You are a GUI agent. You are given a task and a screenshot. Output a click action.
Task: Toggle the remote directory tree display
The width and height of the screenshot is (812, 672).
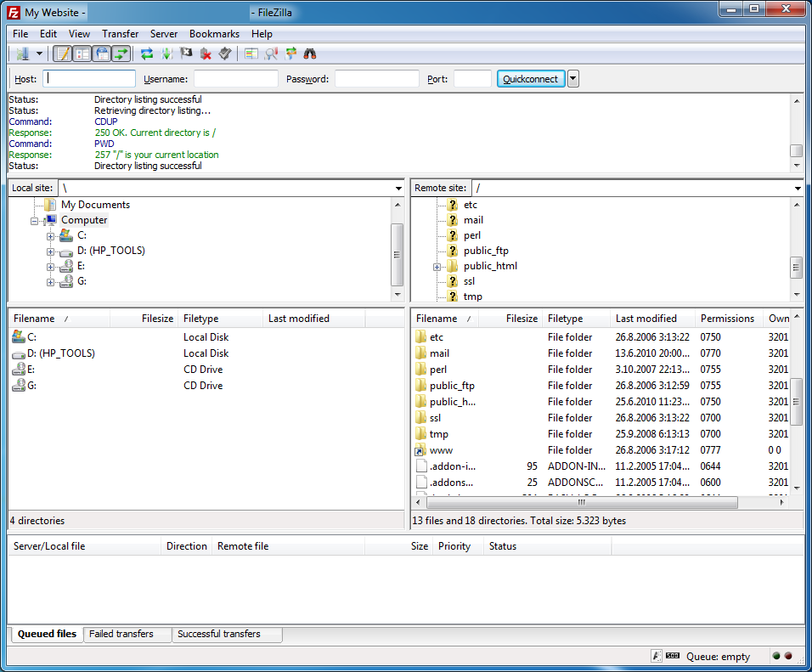(x=102, y=54)
